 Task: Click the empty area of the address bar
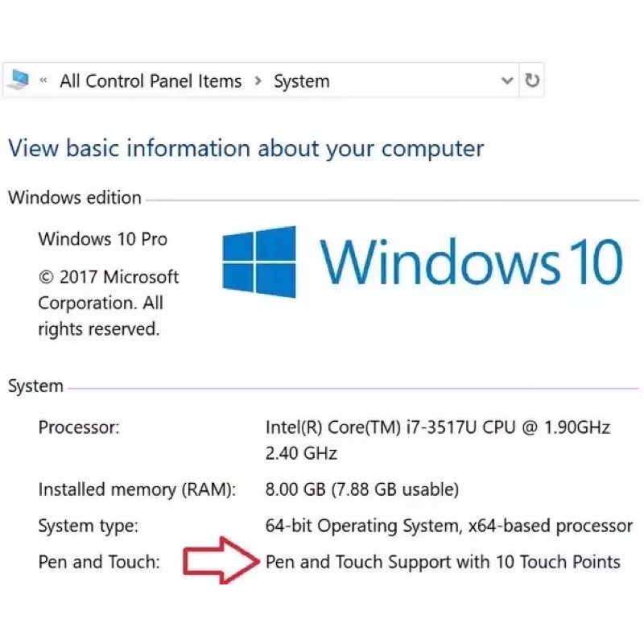[x=411, y=81]
